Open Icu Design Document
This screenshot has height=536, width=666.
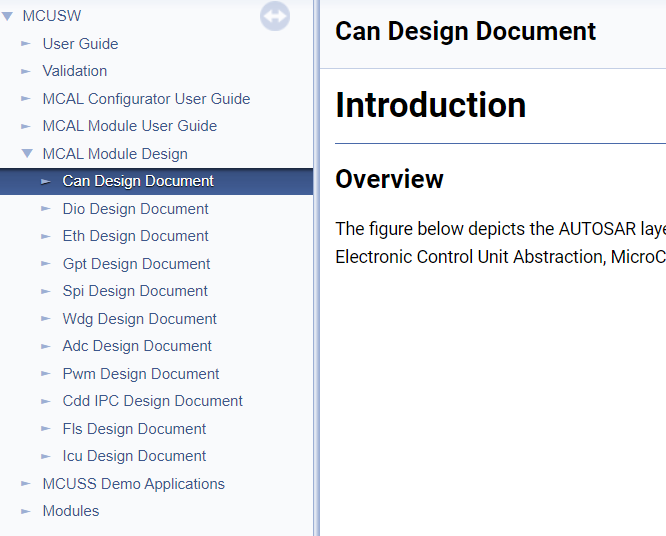(x=134, y=456)
